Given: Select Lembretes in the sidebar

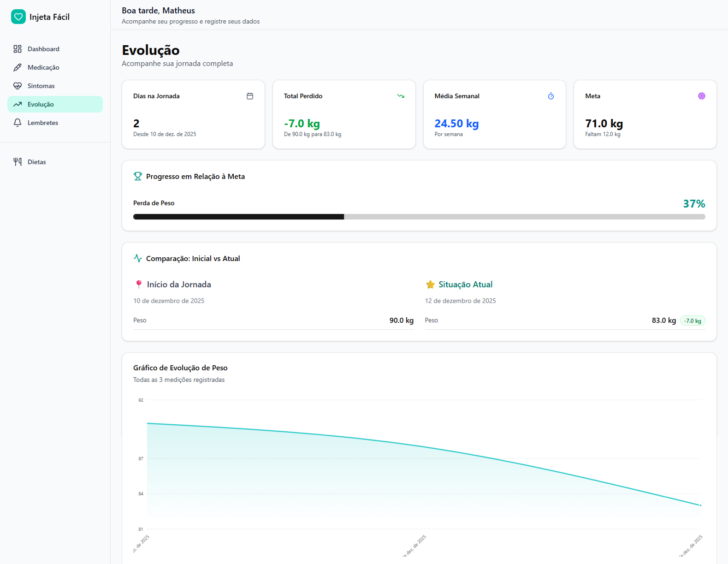Looking at the screenshot, I should (x=43, y=123).
